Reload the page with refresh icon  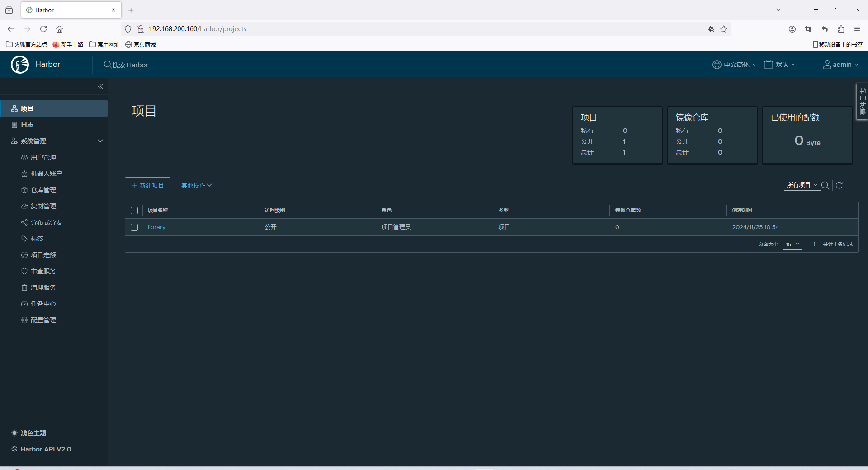[43, 29]
